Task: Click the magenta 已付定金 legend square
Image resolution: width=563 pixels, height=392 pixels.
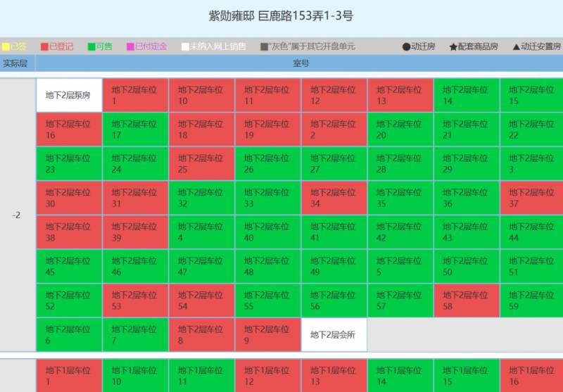Action: [130, 46]
